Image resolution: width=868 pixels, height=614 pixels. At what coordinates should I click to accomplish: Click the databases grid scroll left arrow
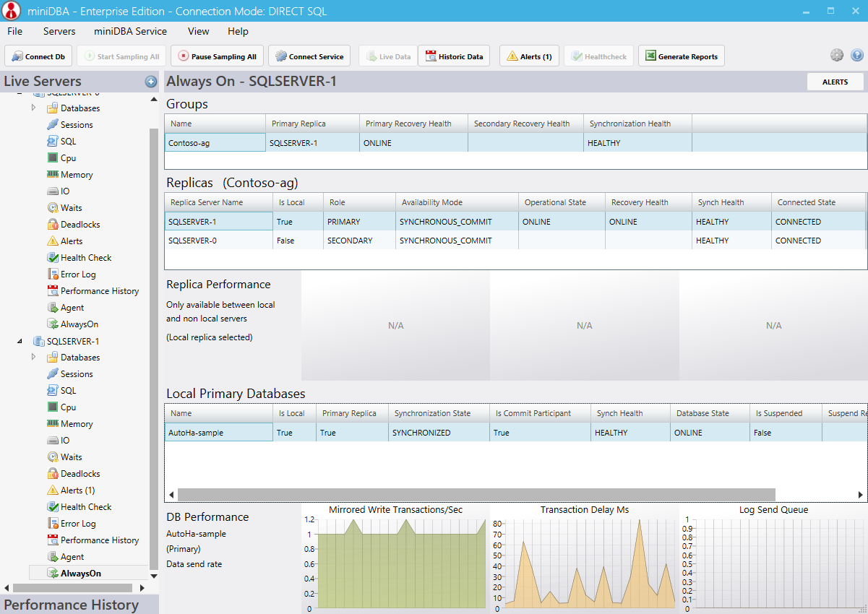171,495
